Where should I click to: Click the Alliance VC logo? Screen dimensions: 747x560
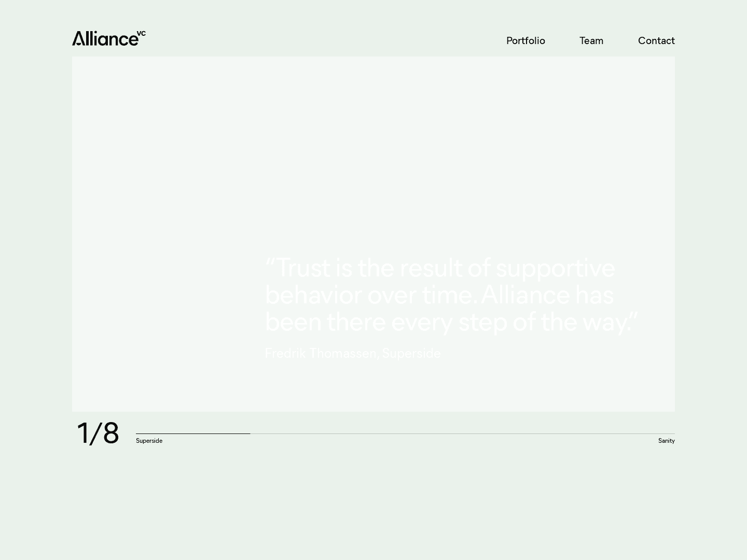click(105, 39)
